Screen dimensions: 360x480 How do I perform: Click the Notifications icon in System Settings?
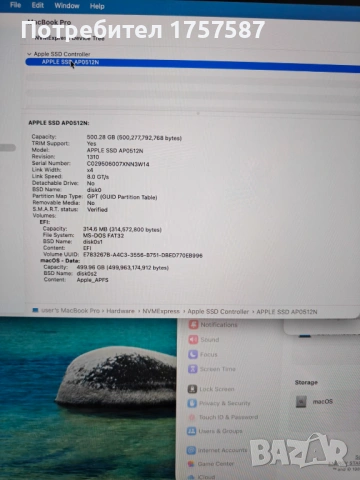click(x=193, y=324)
